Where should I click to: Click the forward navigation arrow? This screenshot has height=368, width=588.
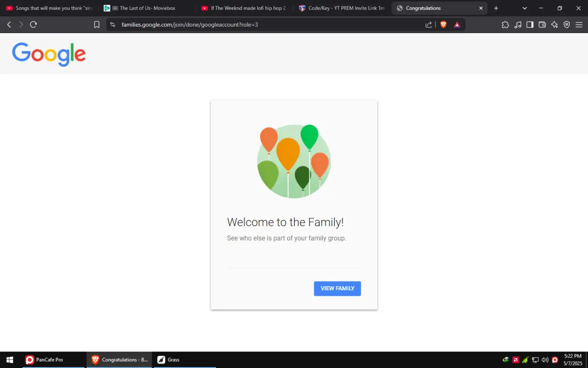tap(21, 24)
